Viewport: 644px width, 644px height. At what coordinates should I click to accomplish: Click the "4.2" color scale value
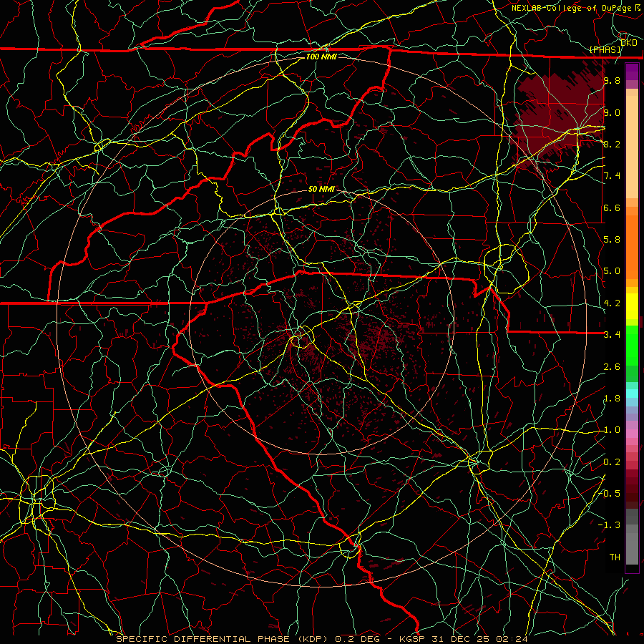point(612,303)
